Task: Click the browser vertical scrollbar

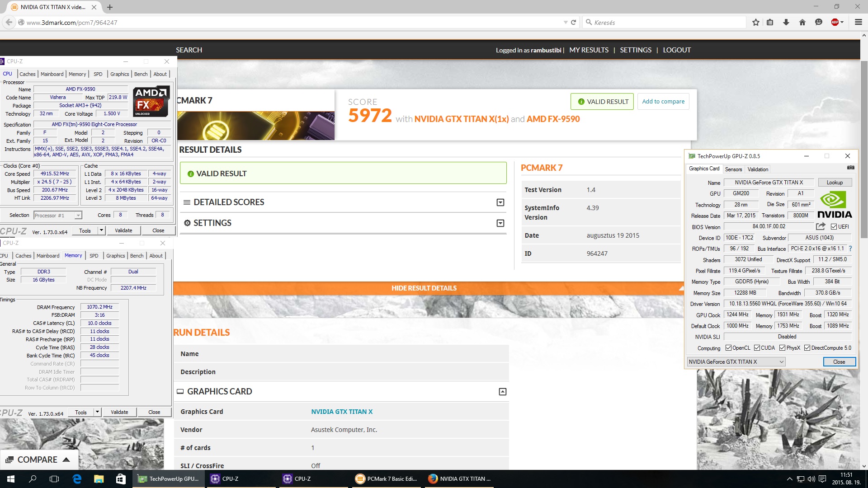Action: (864, 149)
